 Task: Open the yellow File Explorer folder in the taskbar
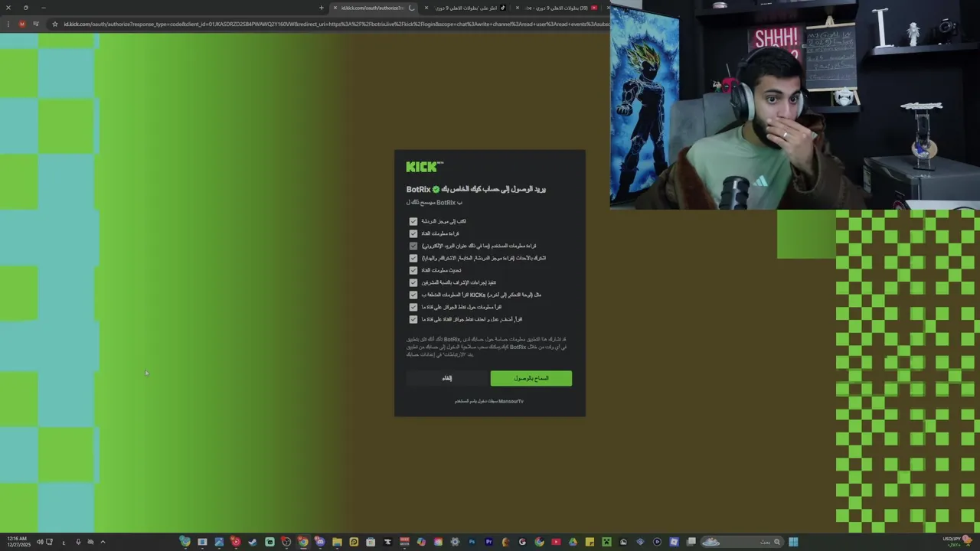[337, 542]
